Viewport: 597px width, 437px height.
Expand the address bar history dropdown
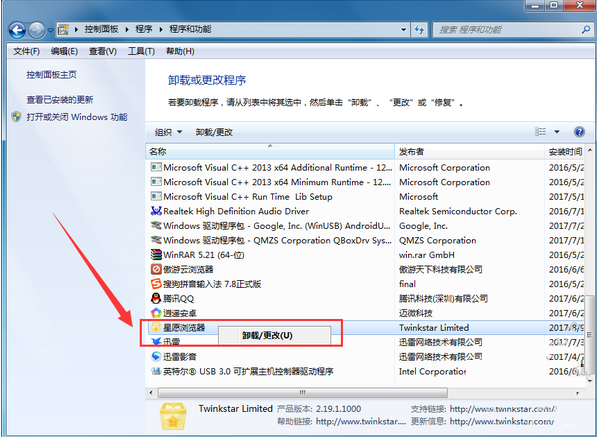[x=403, y=30]
